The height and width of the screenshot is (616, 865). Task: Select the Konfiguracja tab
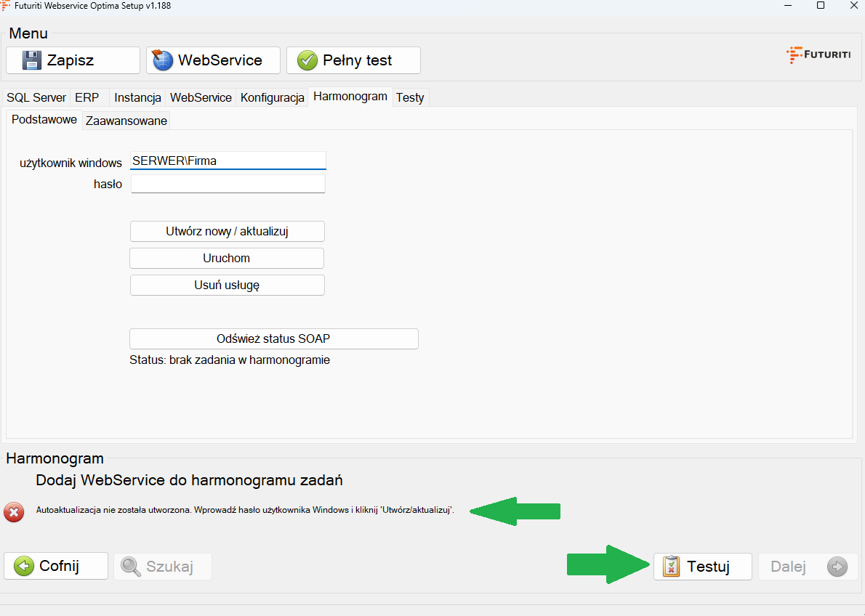(272, 97)
